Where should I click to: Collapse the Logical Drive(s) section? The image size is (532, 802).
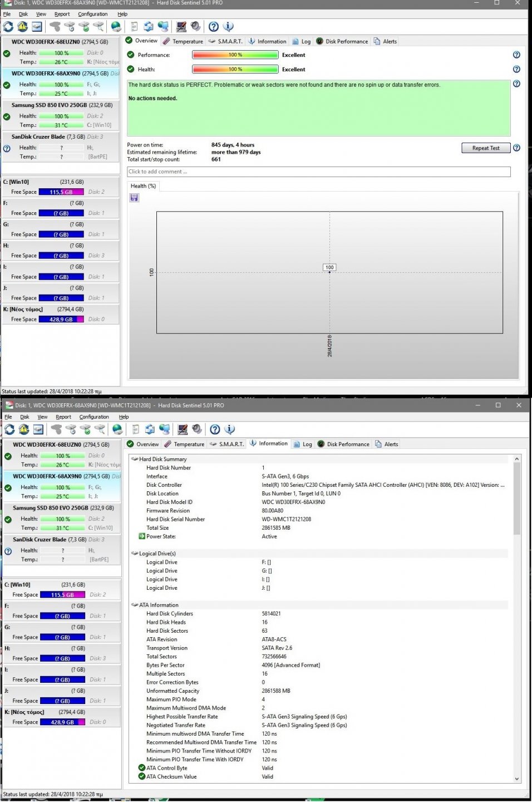tap(135, 554)
